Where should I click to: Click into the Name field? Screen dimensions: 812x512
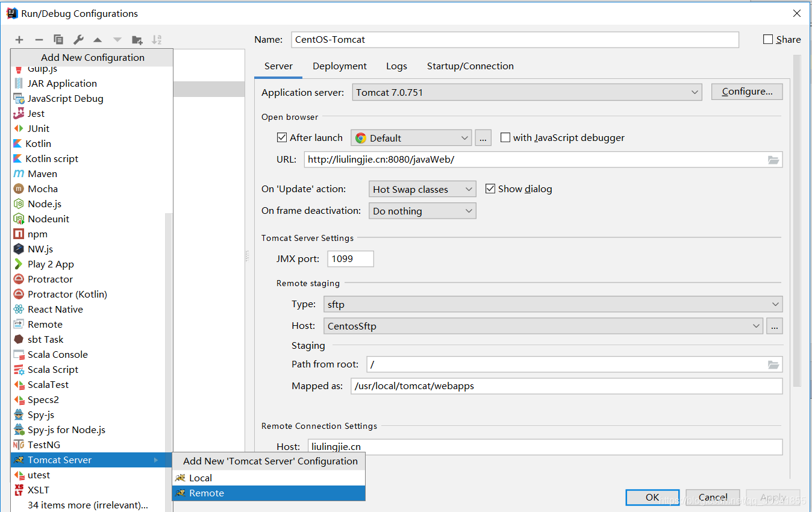(x=515, y=40)
